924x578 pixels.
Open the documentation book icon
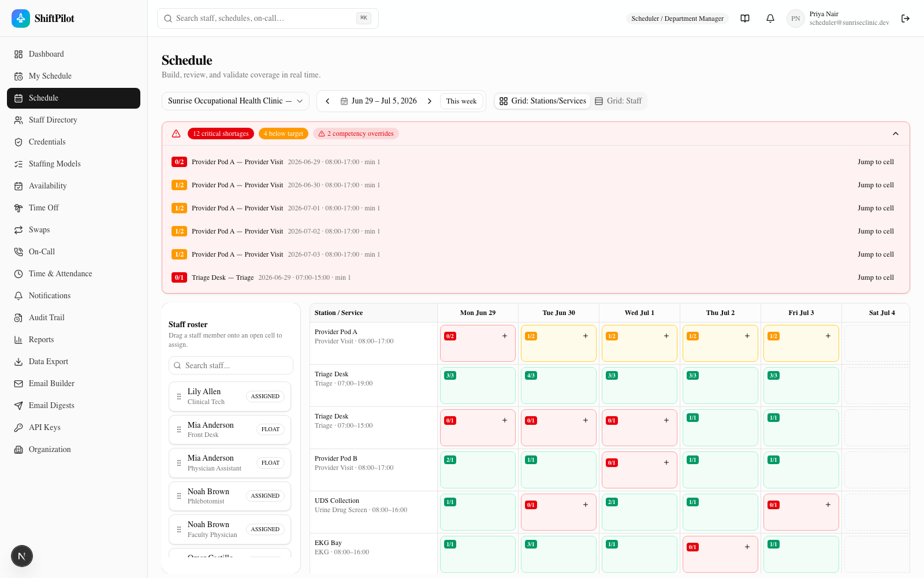(745, 18)
